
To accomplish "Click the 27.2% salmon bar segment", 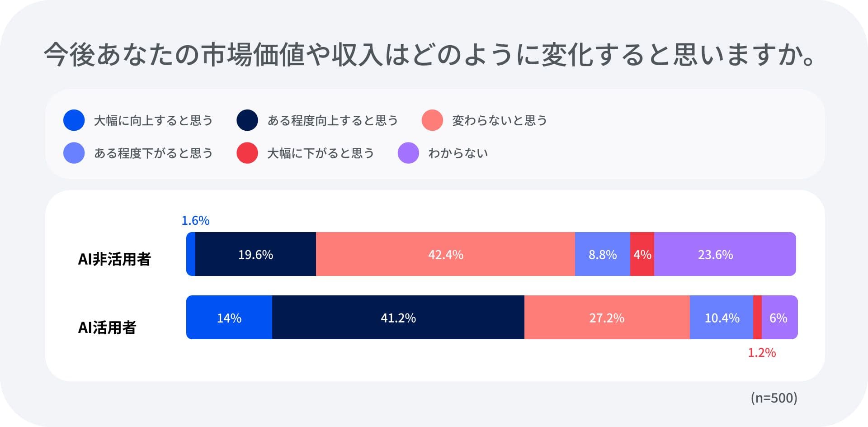I will click(x=607, y=318).
